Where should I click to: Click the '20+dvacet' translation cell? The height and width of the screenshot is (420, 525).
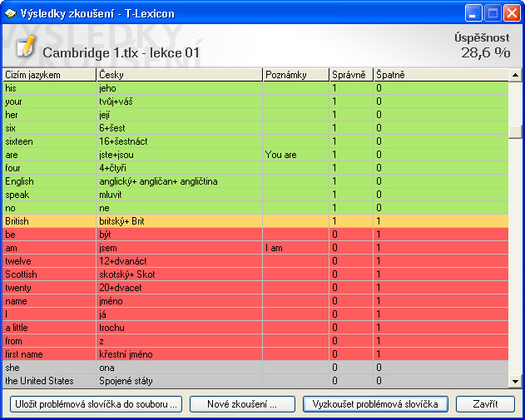pyautogui.click(x=180, y=288)
